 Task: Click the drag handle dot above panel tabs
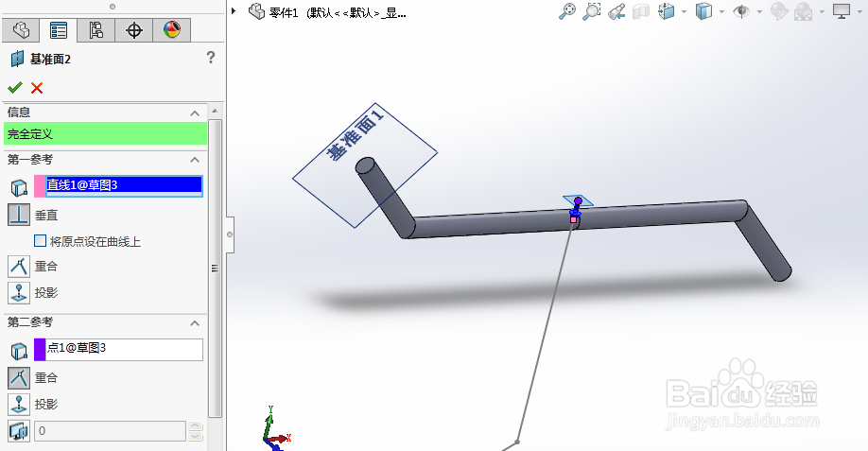pyautogui.click(x=113, y=7)
